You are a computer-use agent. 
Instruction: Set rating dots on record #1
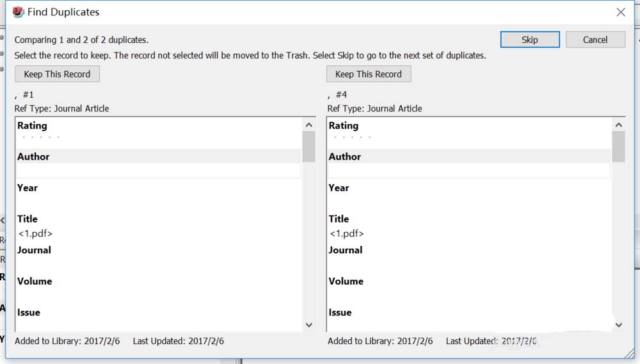point(41,137)
